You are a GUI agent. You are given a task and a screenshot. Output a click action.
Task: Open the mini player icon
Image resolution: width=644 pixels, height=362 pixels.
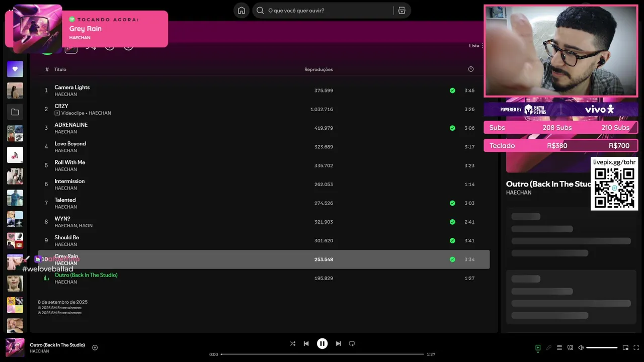[x=626, y=347]
